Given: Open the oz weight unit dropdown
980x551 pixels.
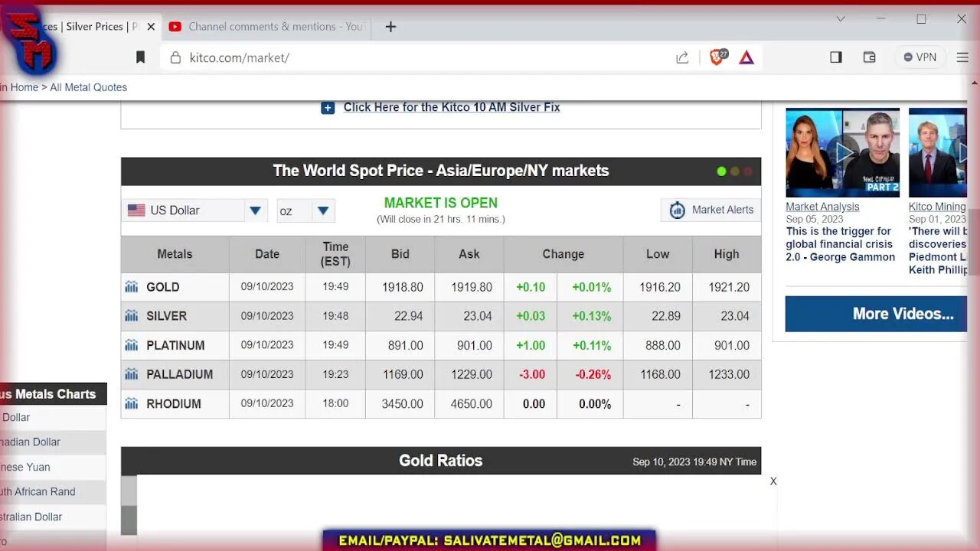Looking at the screenshot, I should pyautogui.click(x=305, y=210).
